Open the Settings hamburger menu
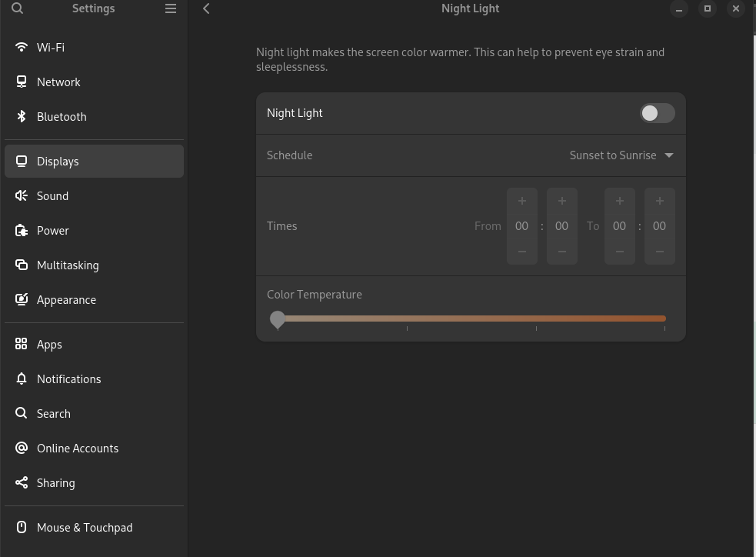Screen dimensions: 756x557 click(170, 8)
